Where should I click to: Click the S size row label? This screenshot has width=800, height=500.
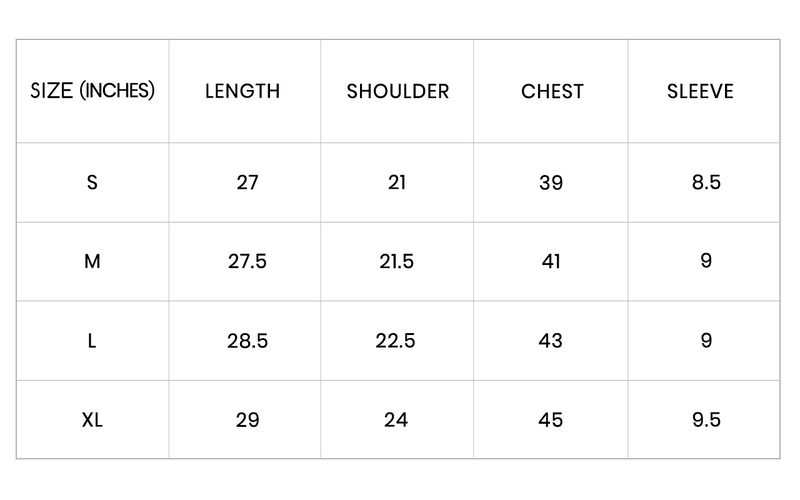click(93, 183)
